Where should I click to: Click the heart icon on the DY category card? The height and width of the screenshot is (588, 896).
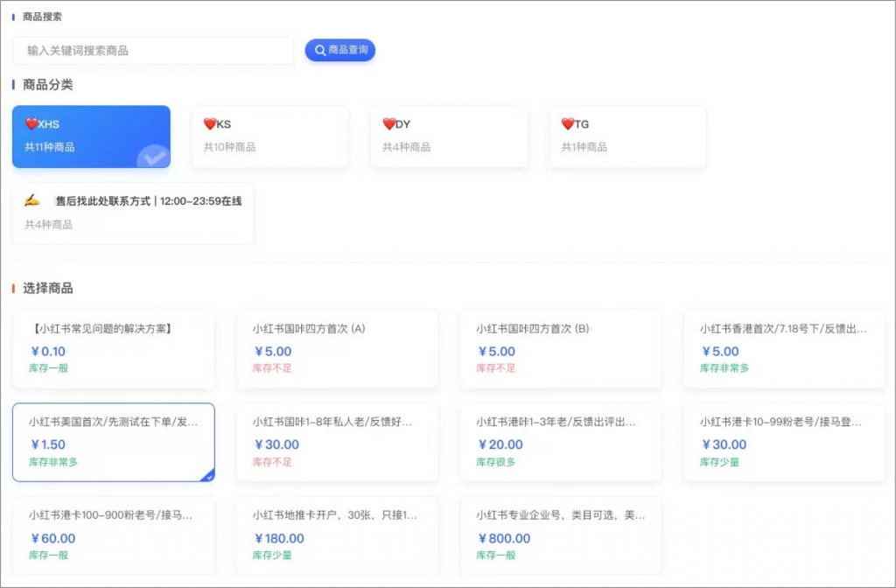click(x=388, y=123)
